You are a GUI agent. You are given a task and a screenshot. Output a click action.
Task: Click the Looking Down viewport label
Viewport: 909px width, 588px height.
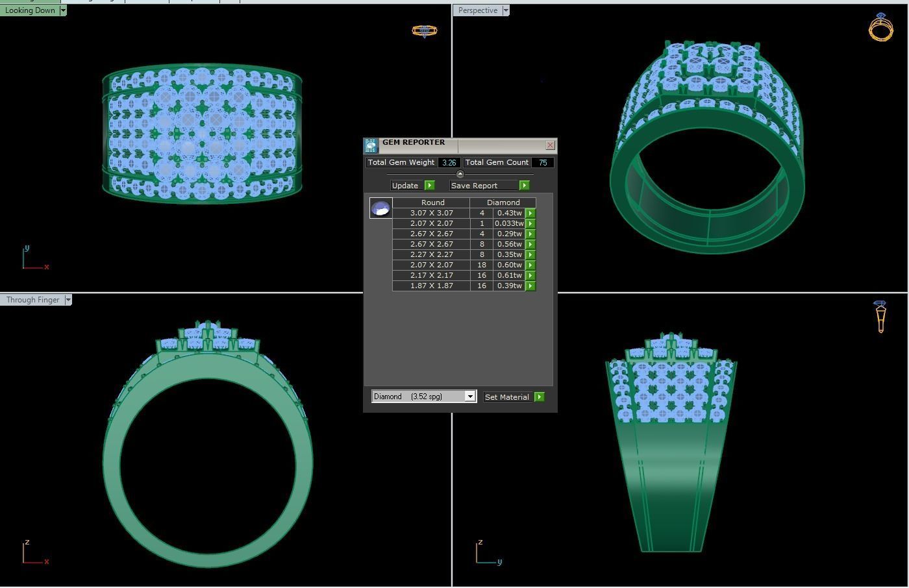30,10
